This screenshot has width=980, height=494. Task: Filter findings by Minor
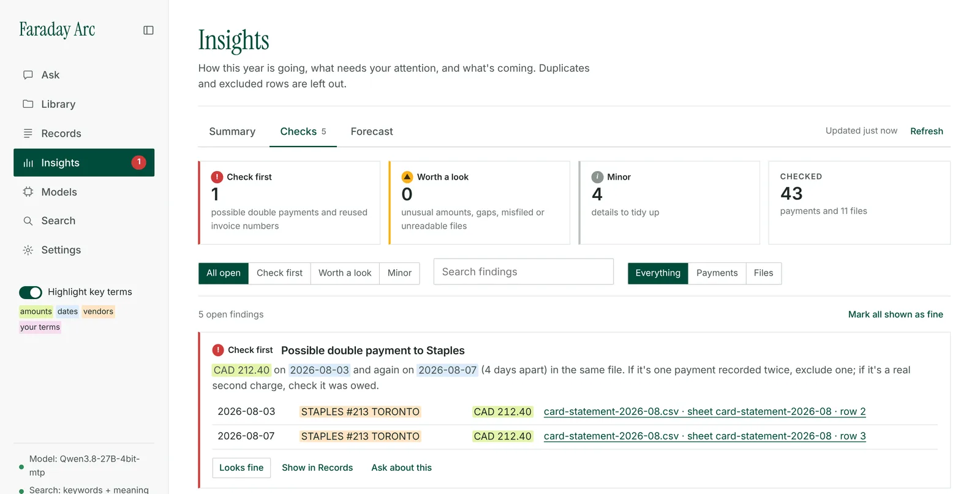(399, 273)
